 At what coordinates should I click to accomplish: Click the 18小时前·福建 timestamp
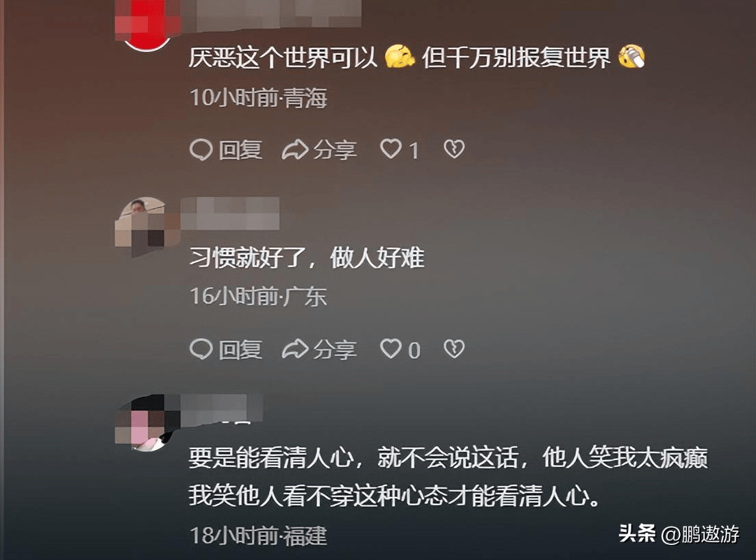click(x=258, y=535)
